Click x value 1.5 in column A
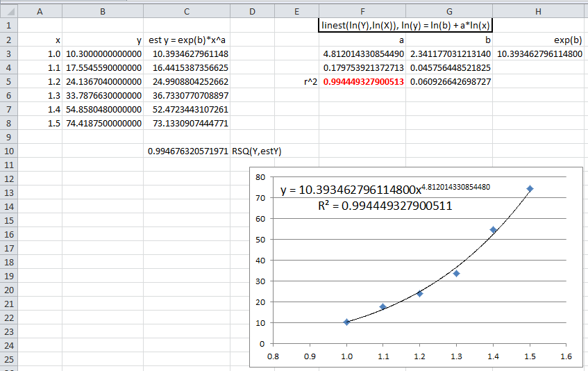The width and height of the screenshot is (588, 371). point(40,123)
